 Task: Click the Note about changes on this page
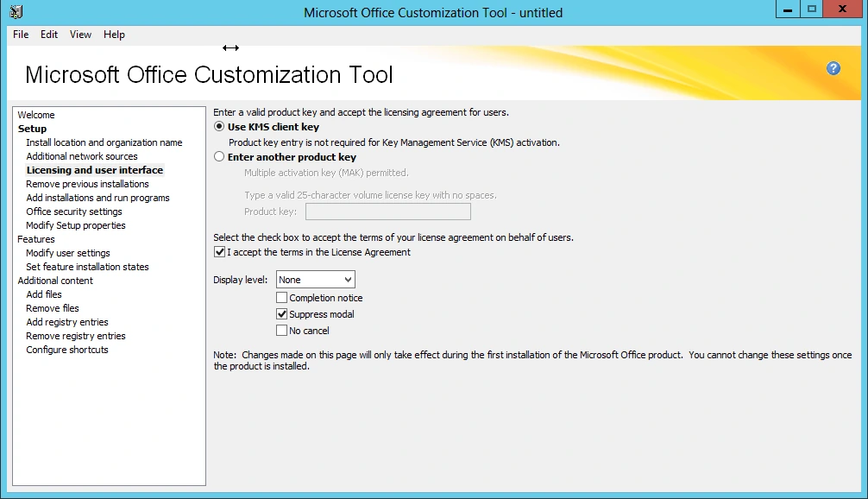(532, 361)
